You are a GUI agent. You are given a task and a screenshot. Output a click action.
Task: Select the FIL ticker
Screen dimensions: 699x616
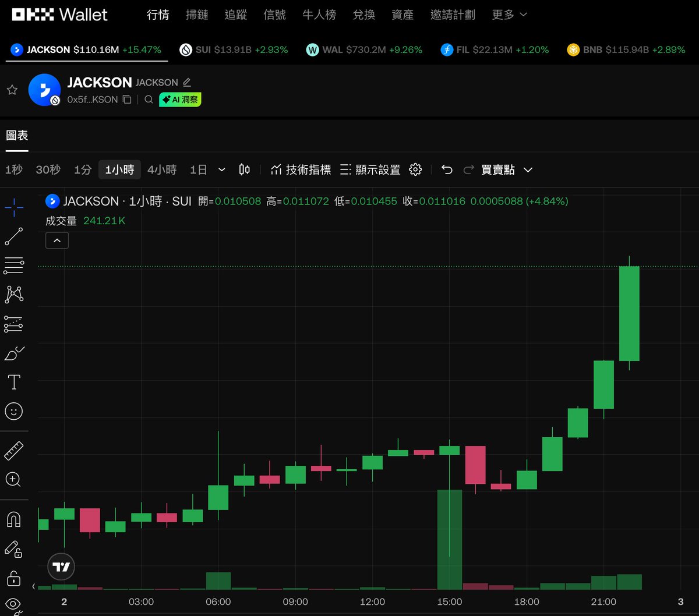coord(495,50)
